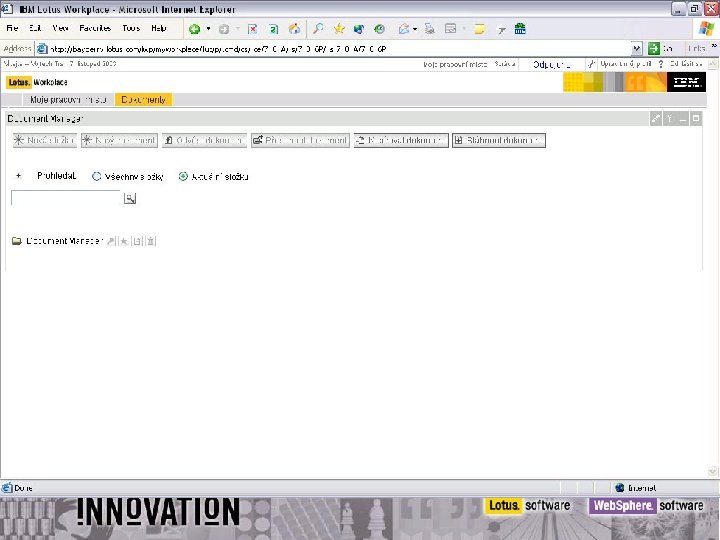This screenshot has width=720, height=540.
Task: Select the Aktuální složku radio button
Action: click(x=183, y=176)
